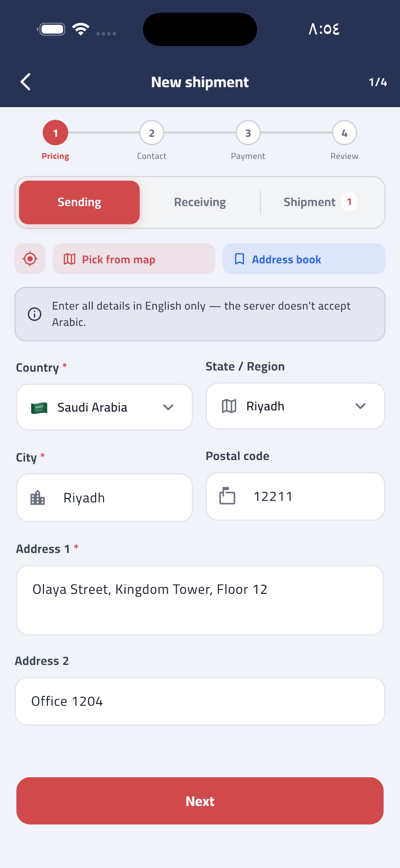Click the postal code mailbox icon
Viewport: 400px width, 868px height.
[227, 496]
